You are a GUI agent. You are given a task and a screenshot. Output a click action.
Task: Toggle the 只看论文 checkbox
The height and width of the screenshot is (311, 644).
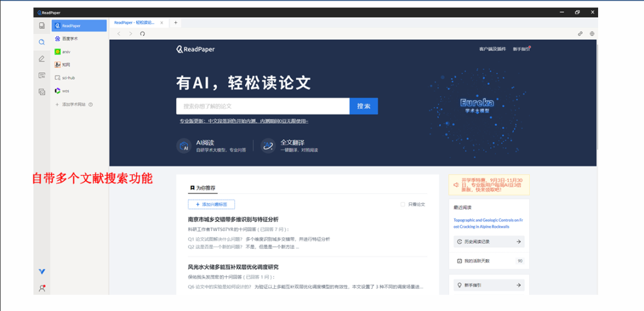[x=403, y=205]
